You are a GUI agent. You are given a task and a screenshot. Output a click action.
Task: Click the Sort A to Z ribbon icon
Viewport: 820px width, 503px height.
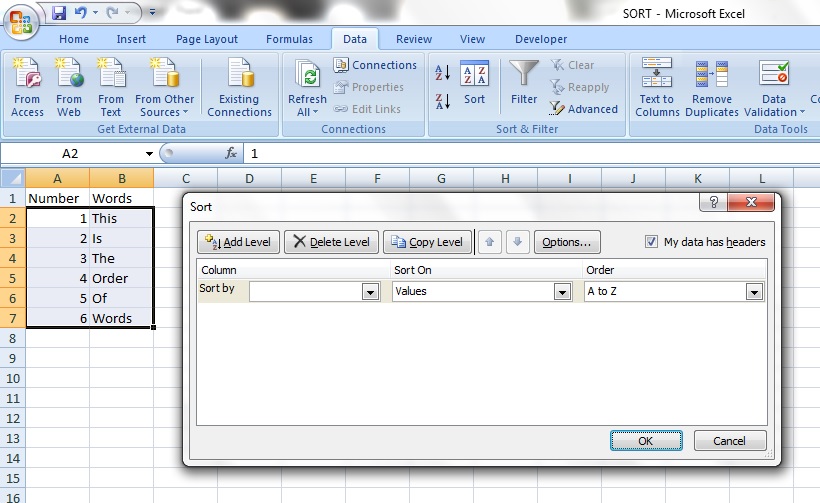coord(443,73)
